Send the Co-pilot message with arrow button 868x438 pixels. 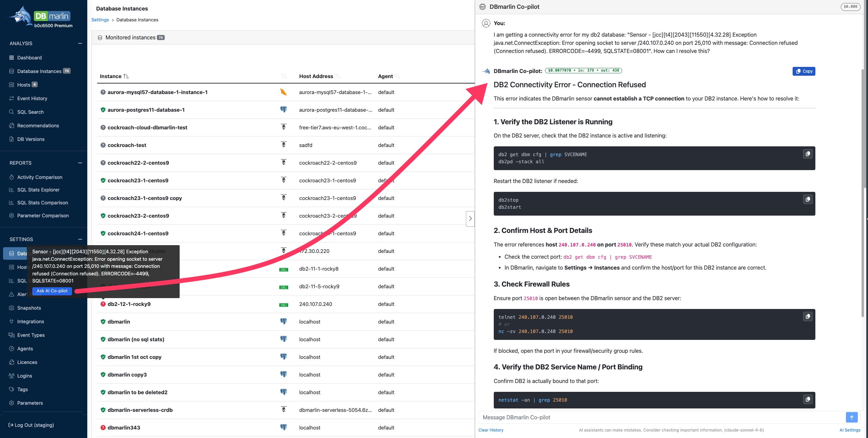[x=852, y=417]
